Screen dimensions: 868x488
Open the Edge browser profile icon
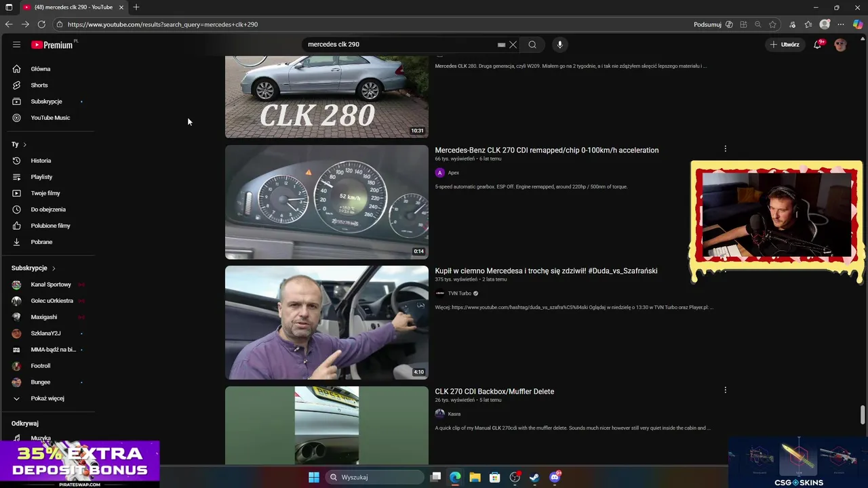(825, 24)
